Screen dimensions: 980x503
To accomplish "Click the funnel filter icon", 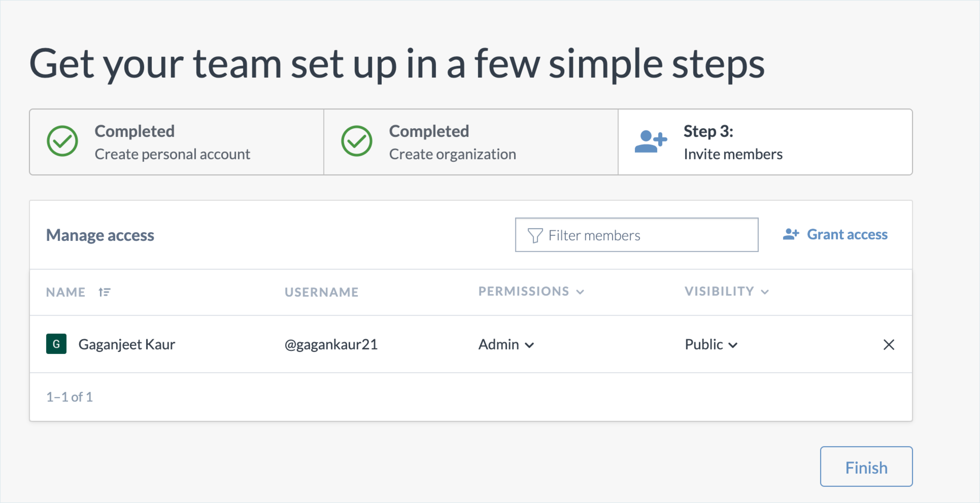I will [x=535, y=235].
